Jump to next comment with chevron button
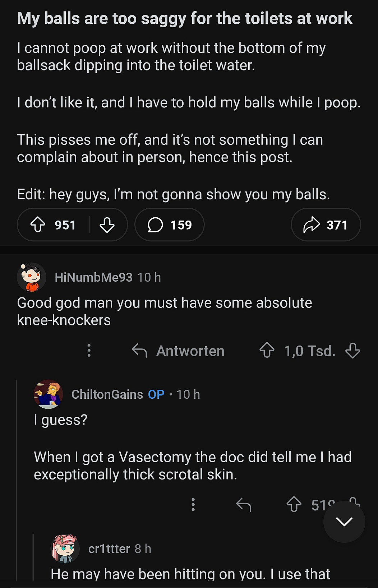378x588 pixels. point(344,522)
